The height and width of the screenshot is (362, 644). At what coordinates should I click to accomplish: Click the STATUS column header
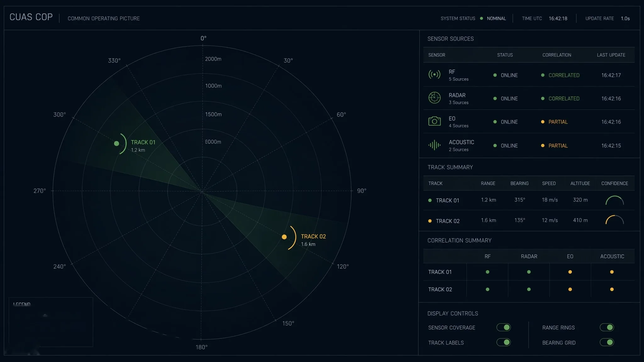(x=505, y=55)
